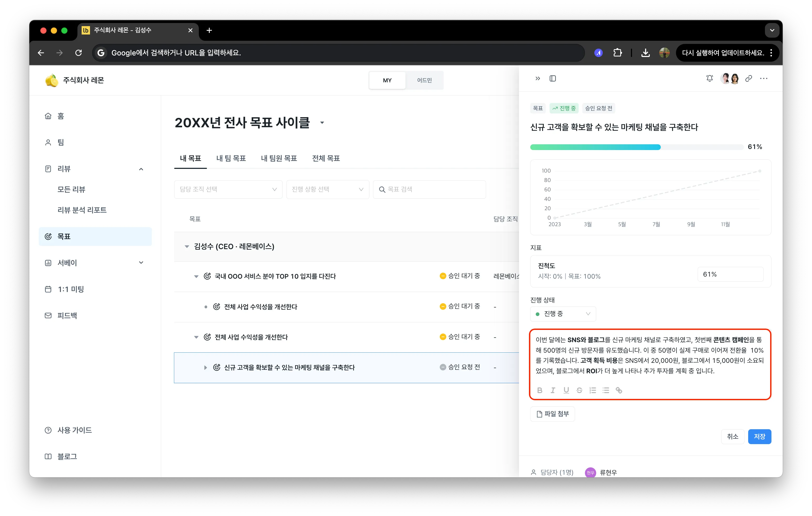Click the 저장 button
Viewport: 812px width, 516px height.
759,437
